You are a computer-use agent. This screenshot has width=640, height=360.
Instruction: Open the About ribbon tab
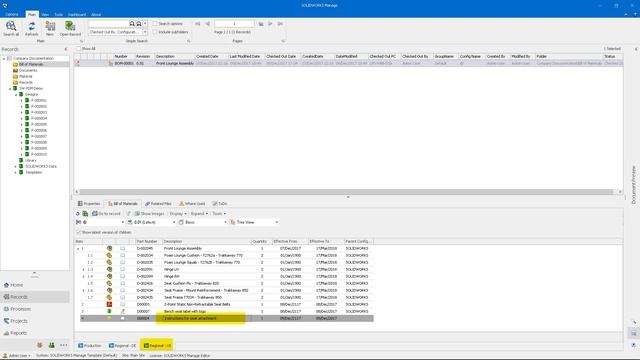tap(96, 14)
